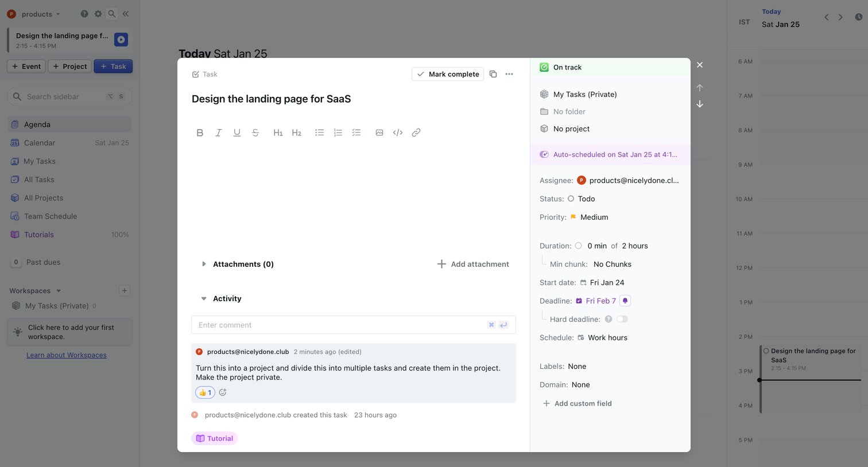Open All Tasks in the sidebar
Screen dimensions: 868x467
(69, 180)
